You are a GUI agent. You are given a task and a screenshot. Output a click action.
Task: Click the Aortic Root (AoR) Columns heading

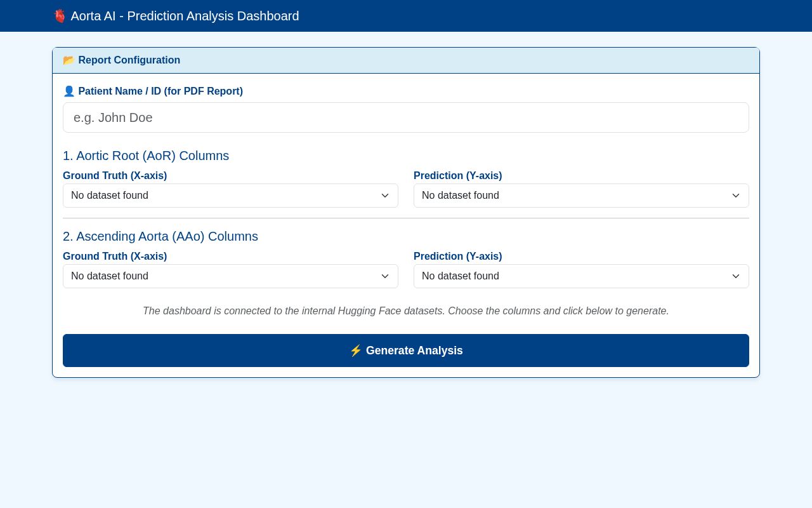pyautogui.click(x=146, y=156)
